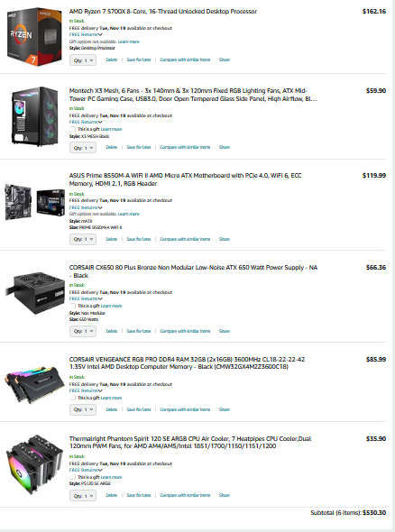Open the Qty selector for the Thermalright cooler
Viewport: 395px width, 532px height.
coord(83,496)
